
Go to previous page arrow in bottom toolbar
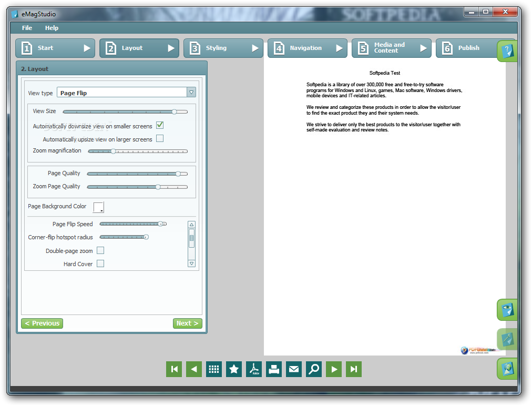194,369
